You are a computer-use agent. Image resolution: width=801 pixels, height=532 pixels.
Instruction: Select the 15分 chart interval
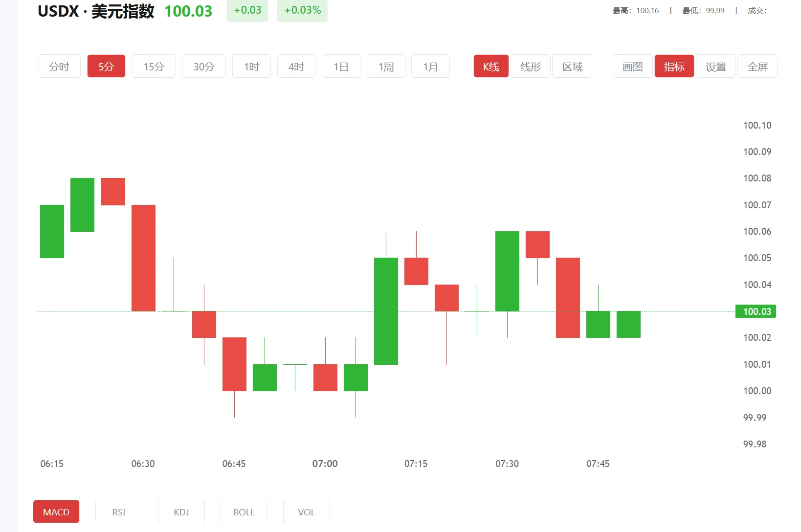click(x=154, y=66)
